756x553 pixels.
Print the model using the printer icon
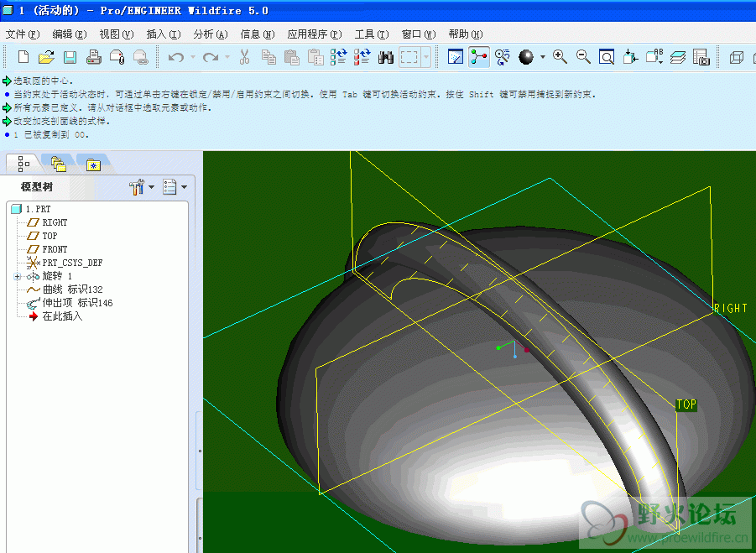93,57
